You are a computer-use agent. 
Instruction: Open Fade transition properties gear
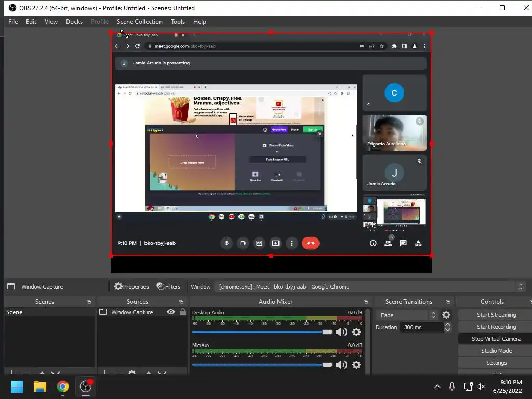[446, 315]
